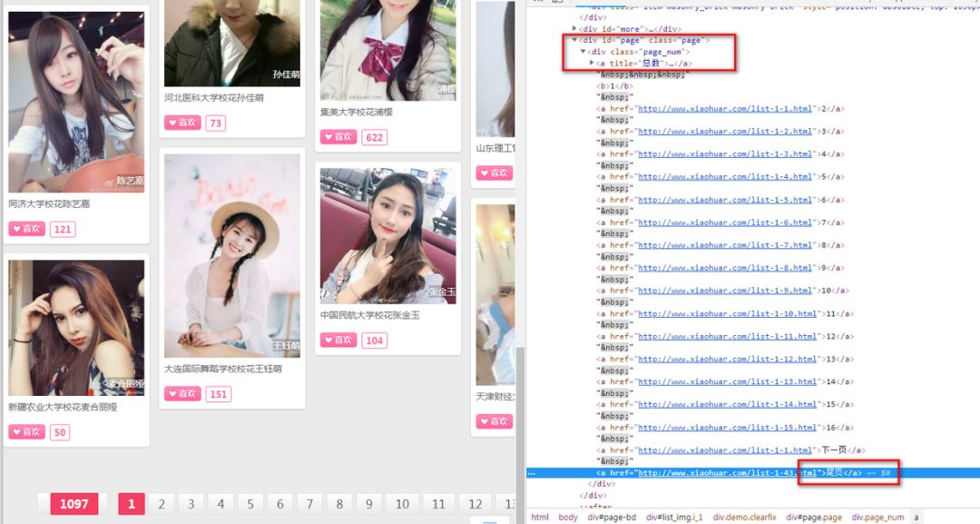Select div#page.page in the breadcrumb
Screen dimensions: 980x524
pos(814,517)
